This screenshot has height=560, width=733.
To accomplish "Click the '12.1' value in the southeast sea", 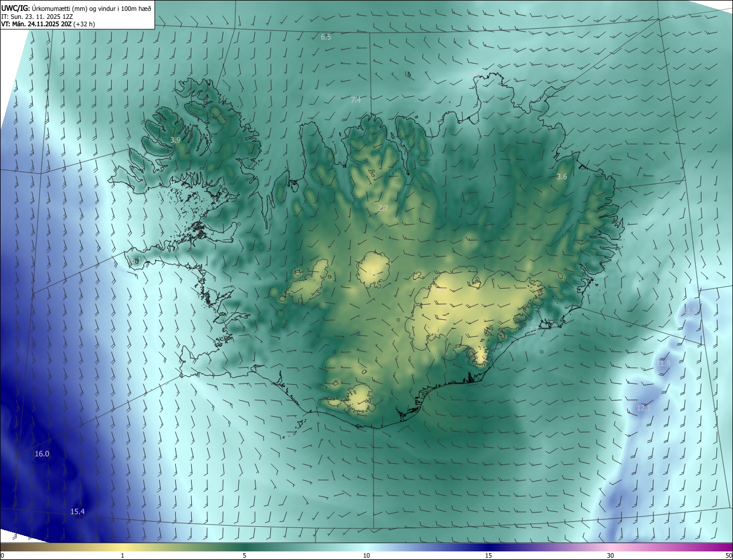I will tap(644, 408).
